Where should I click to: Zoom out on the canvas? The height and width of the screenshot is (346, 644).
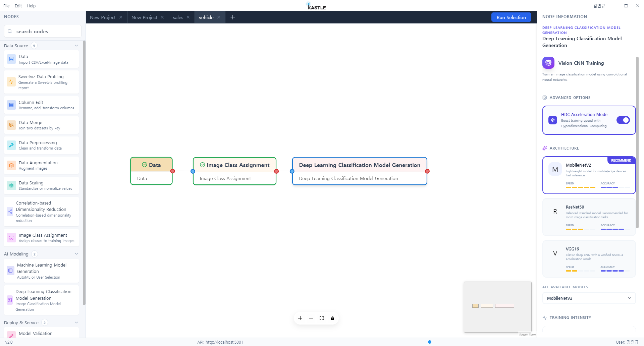pyautogui.click(x=311, y=318)
